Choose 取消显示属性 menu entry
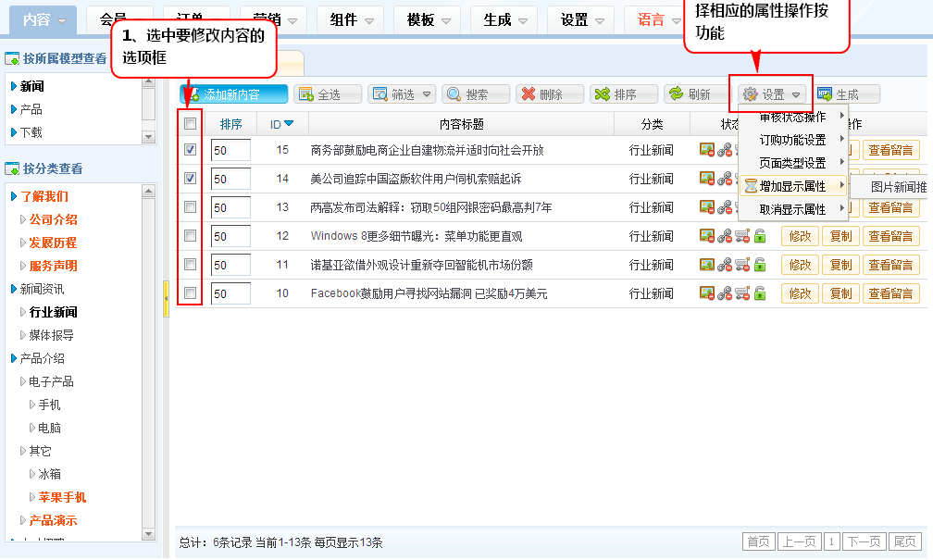Viewport: 933px width, 560px height. [x=792, y=209]
